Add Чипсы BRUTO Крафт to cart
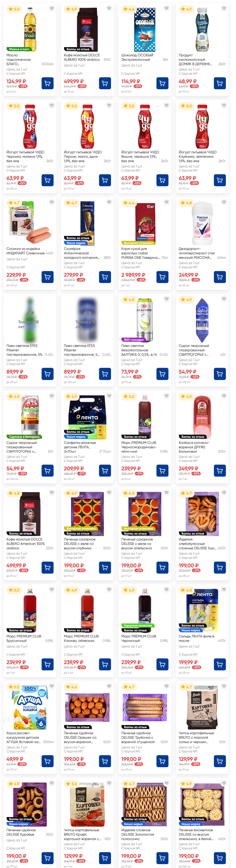Viewport: 236px width, 868px height. coord(105,858)
